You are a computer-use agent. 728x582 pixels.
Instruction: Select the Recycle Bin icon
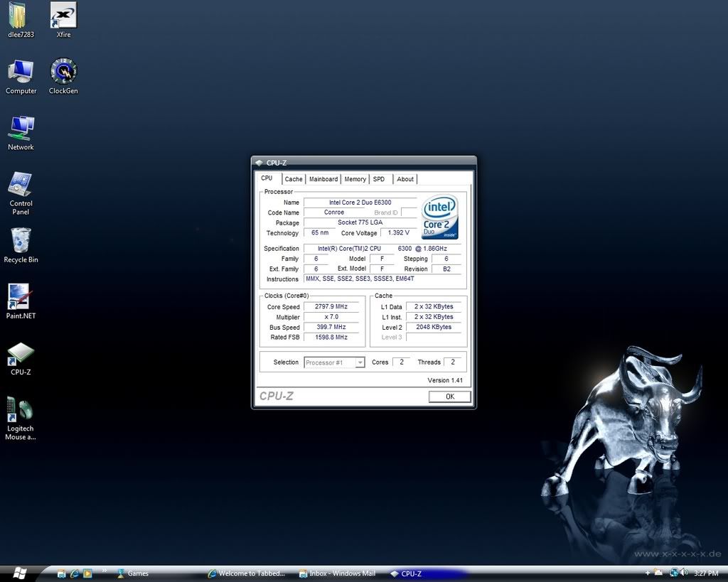21,245
